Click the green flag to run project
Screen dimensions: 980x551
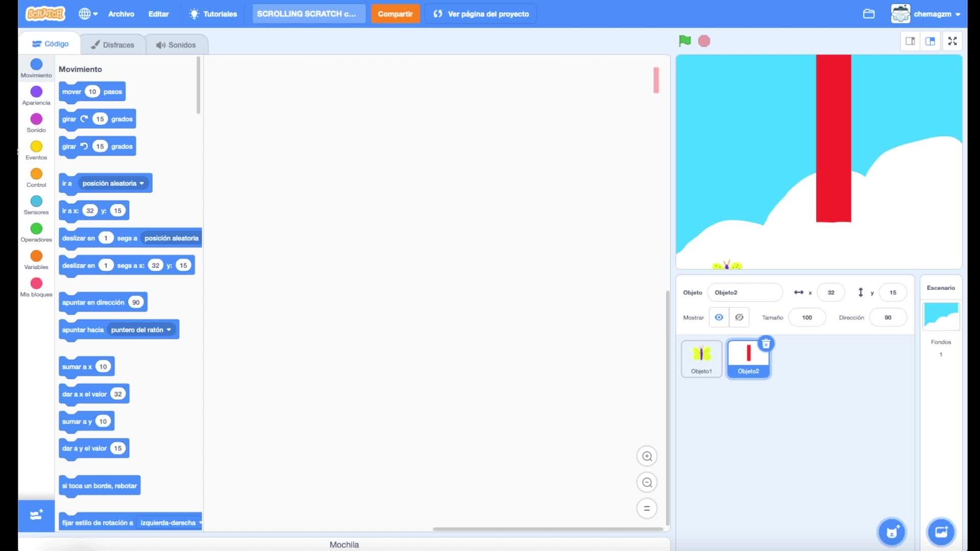684,41
